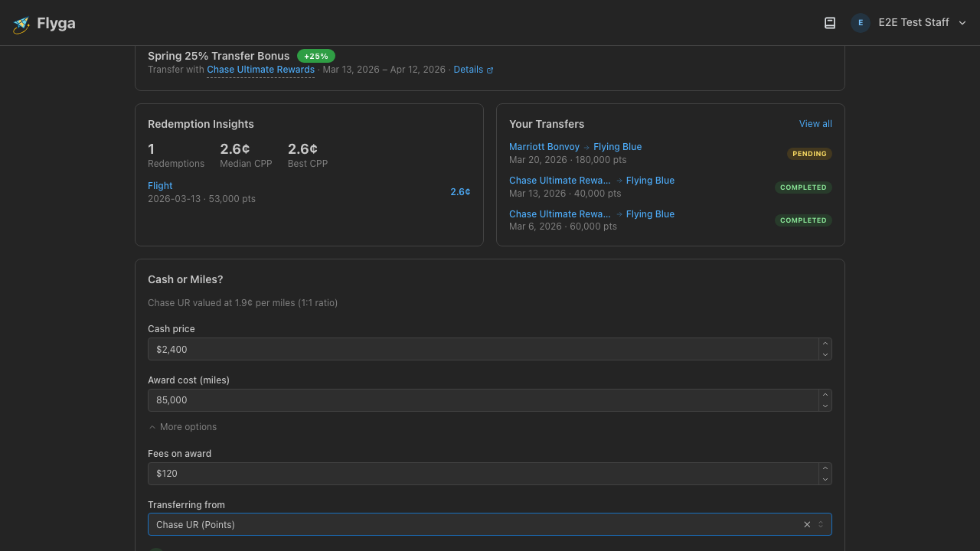Click the Flyga rocket logo icon

(x=21, y=24)
